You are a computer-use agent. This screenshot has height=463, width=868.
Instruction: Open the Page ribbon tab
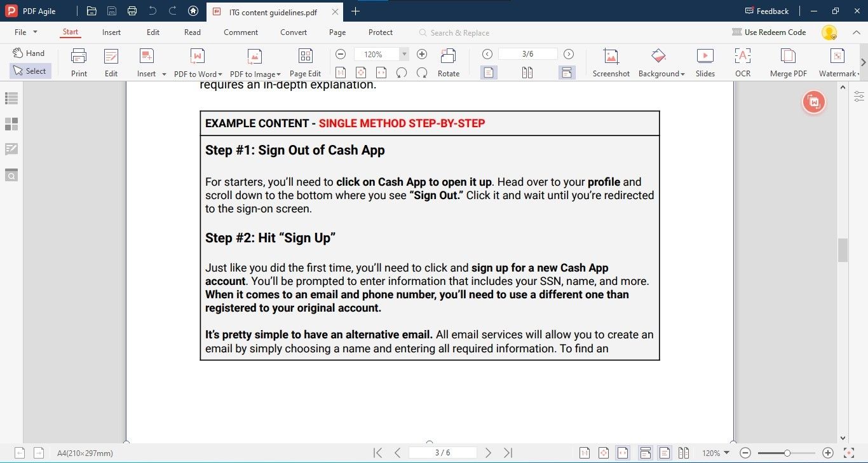pos(337,32)
